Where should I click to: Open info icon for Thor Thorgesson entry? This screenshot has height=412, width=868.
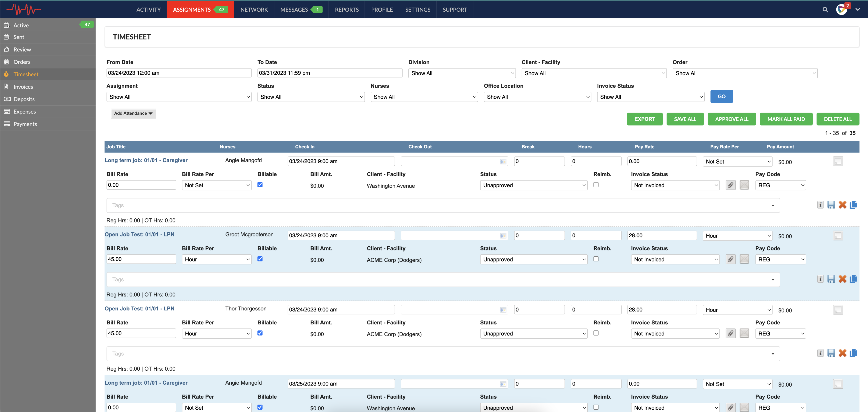[x=820, y=353]
